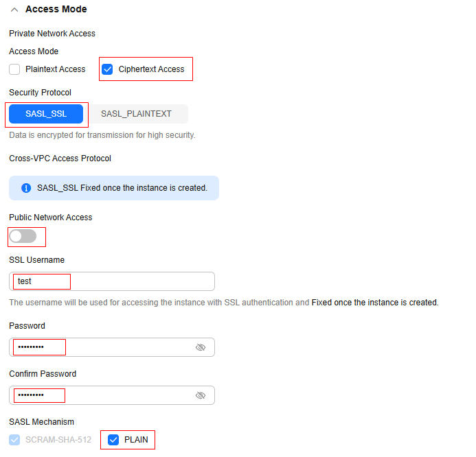Uncheck the PLAIN SASL mechanism checkbox
The image size is (476, 457).
tap(113, 440)
